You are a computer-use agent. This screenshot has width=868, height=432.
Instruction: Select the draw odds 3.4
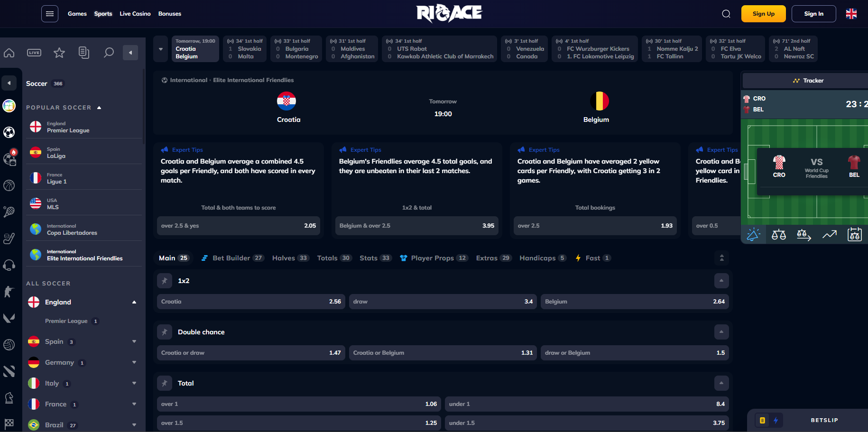443,302
